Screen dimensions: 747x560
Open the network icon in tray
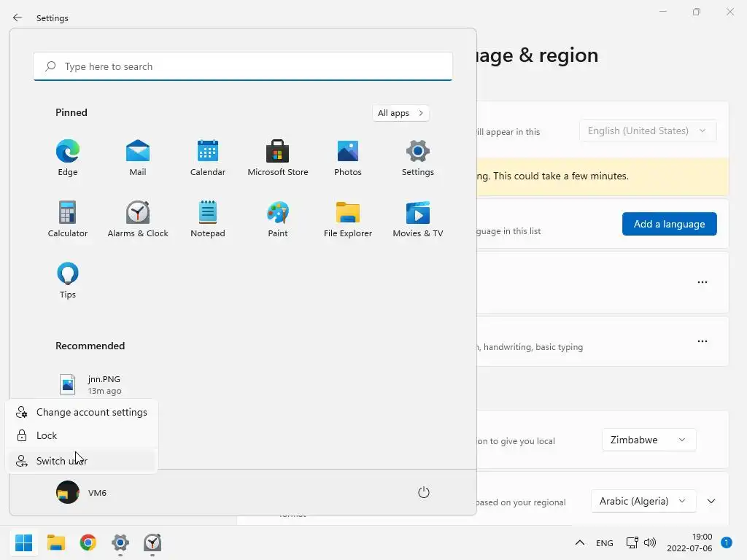click(632, 542)
